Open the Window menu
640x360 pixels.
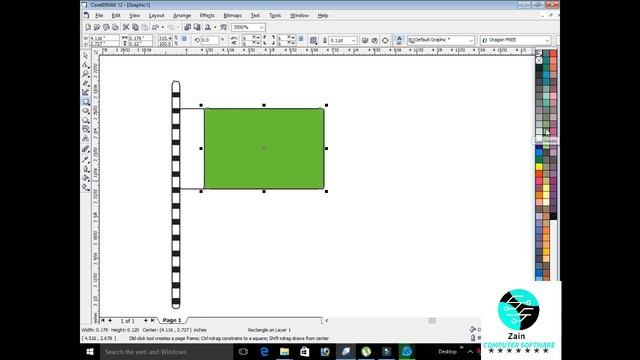pos(299,16)
